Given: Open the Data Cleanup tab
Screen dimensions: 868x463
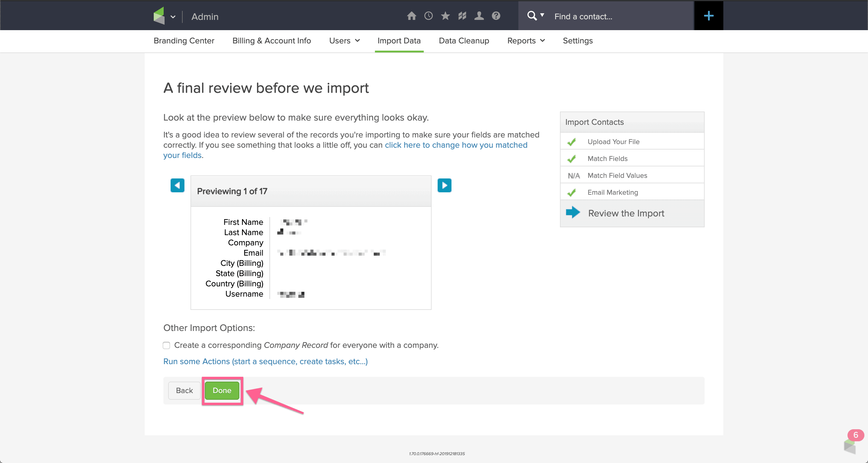Looking at the screenshot, I should coord(464,41).
